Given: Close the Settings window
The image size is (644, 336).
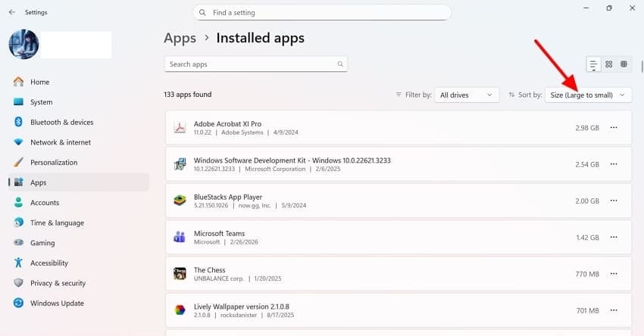Looking at the screenshot, I should [x=632, y=8].
